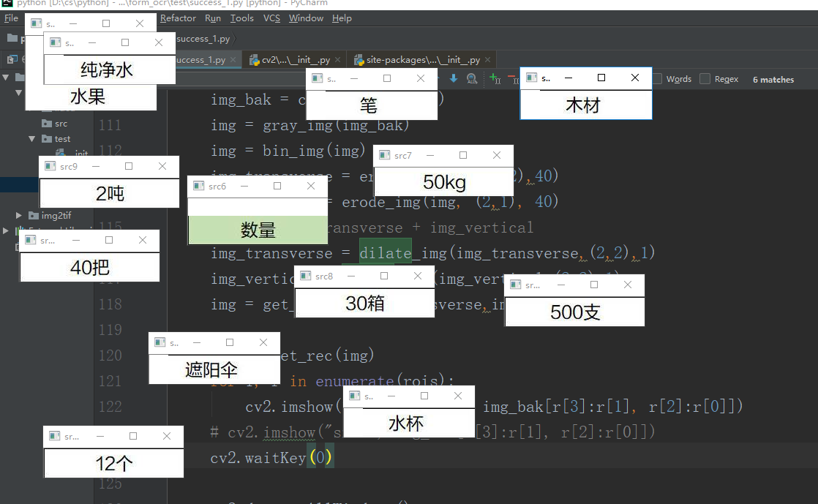Enable the Regex search checkbox
This screenshot has height=504, width=818.
click(x=705, y=79)
